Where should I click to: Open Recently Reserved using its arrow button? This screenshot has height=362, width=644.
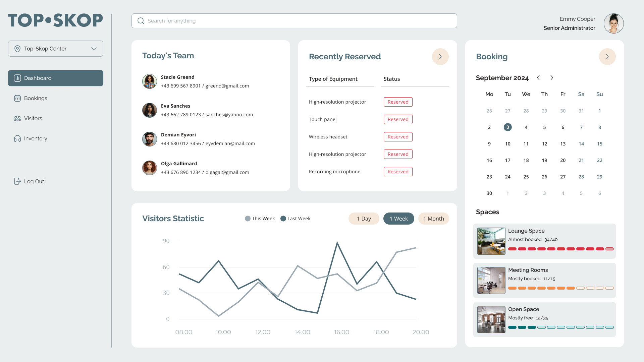pyautogui.click(x=440, y=57)
